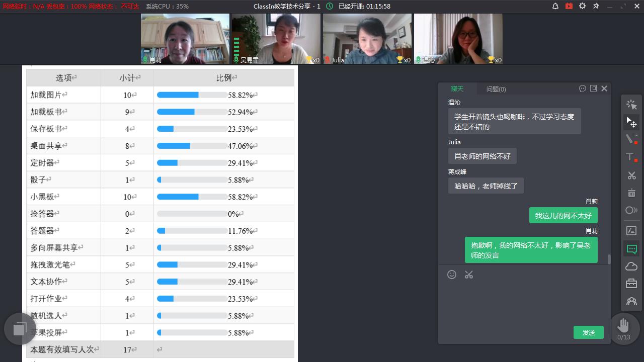
Task: Open the toolbox icon
Action: 631,284
